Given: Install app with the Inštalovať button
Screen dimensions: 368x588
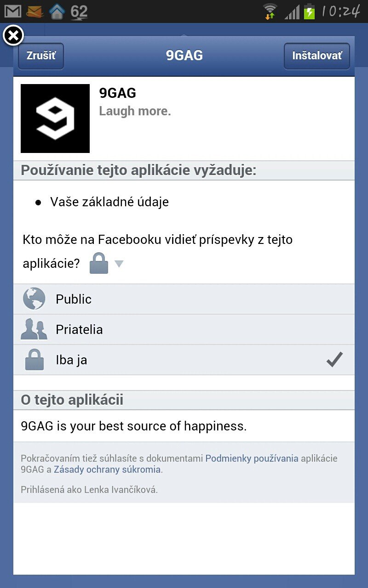Looking at the screenshot, I should click(x=317, y=56).
